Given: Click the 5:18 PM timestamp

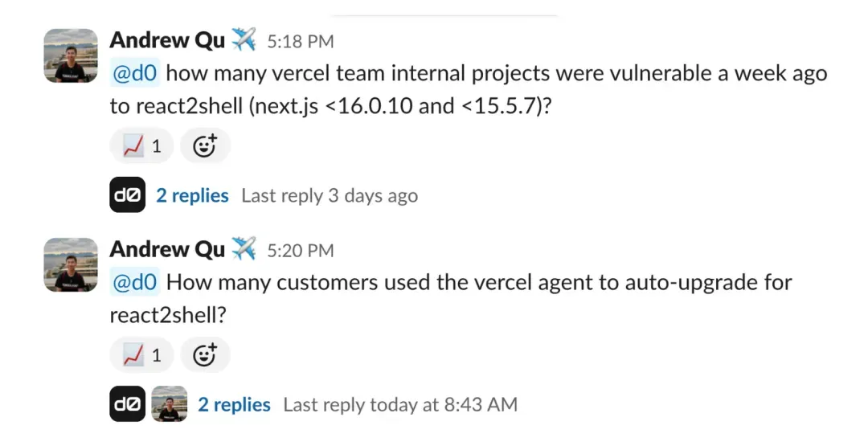Looking at the screenshot, I should coord(301,41).
